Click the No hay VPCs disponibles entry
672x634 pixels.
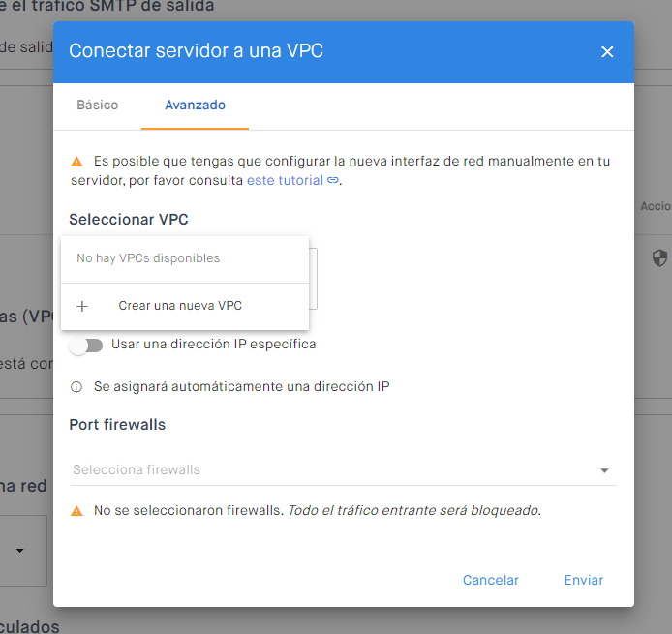click(x=148, y=258)
